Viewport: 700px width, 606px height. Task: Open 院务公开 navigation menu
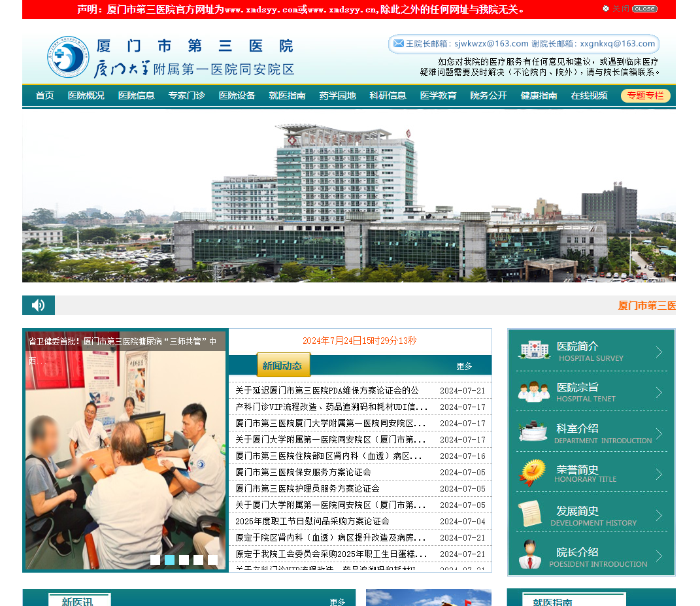(488, 95)
